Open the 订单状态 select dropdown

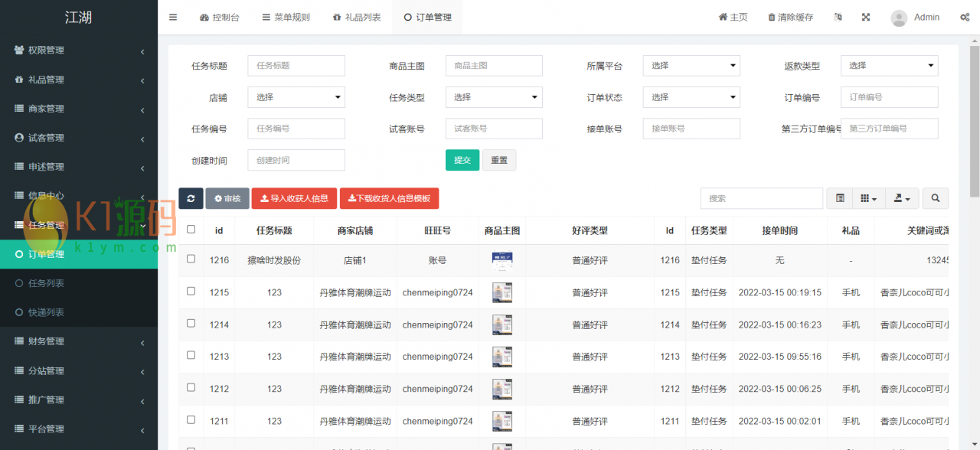[691, 97]
